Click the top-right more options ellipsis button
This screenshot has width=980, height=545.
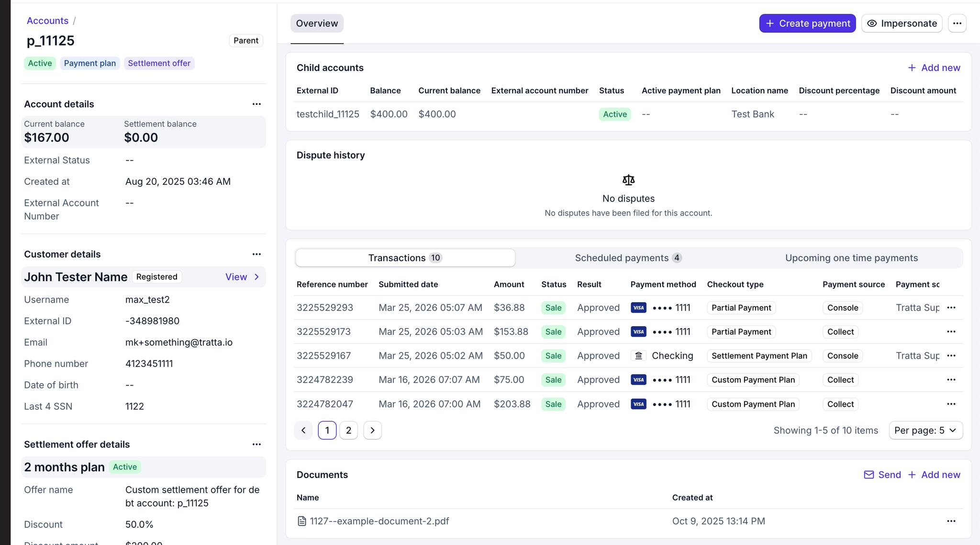(957, 23)
